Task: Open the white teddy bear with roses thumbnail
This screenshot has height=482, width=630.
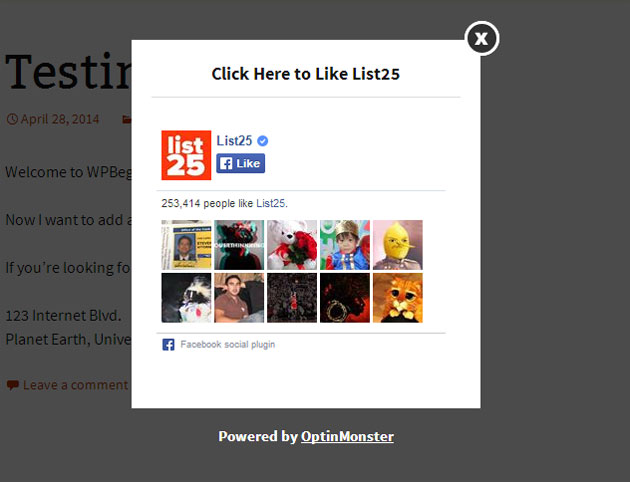Action: click(292, 245)
